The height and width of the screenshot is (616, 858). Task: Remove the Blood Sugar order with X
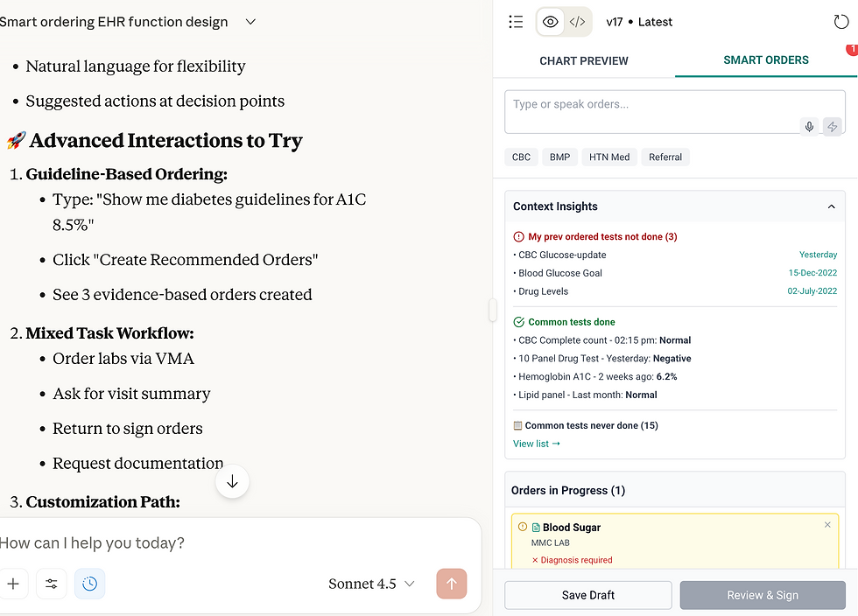tap(827, 525)
